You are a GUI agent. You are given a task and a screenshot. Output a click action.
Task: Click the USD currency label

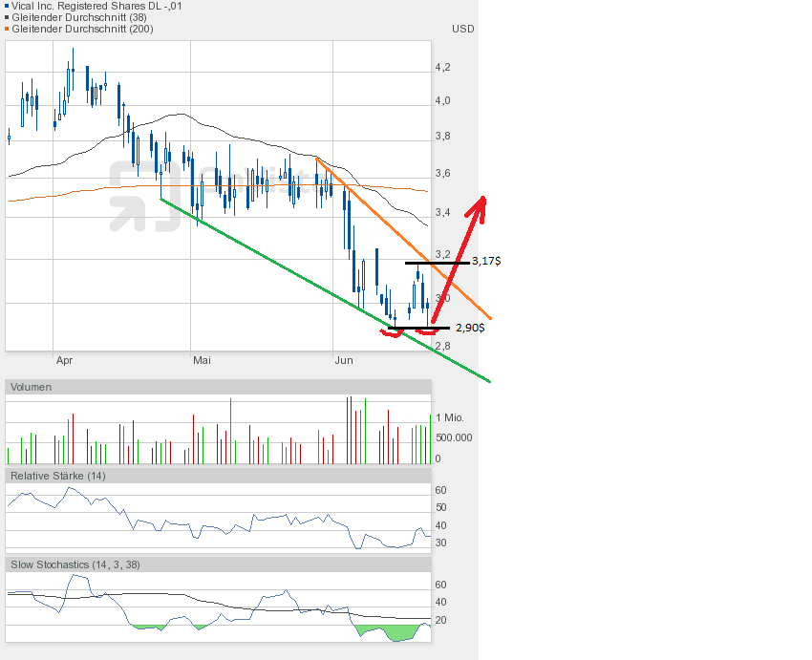[462, 29]
